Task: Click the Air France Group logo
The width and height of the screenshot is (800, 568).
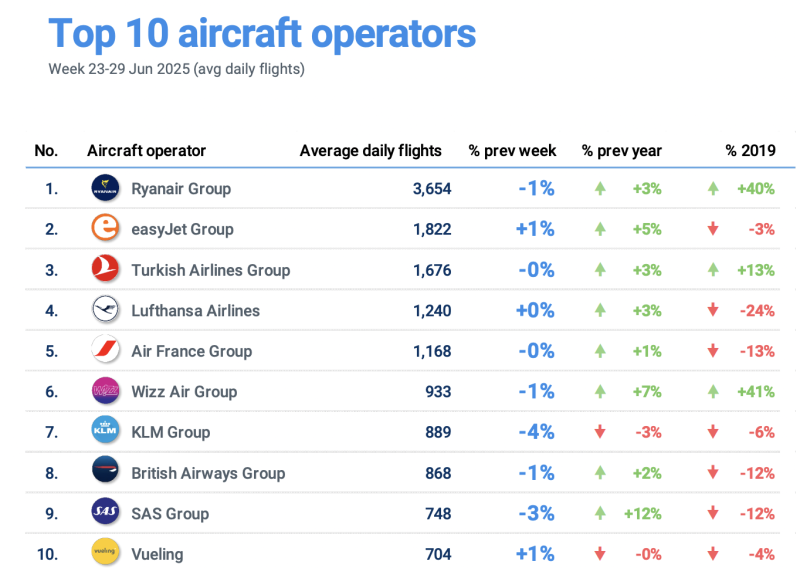Action: click(x=105, y=351)
